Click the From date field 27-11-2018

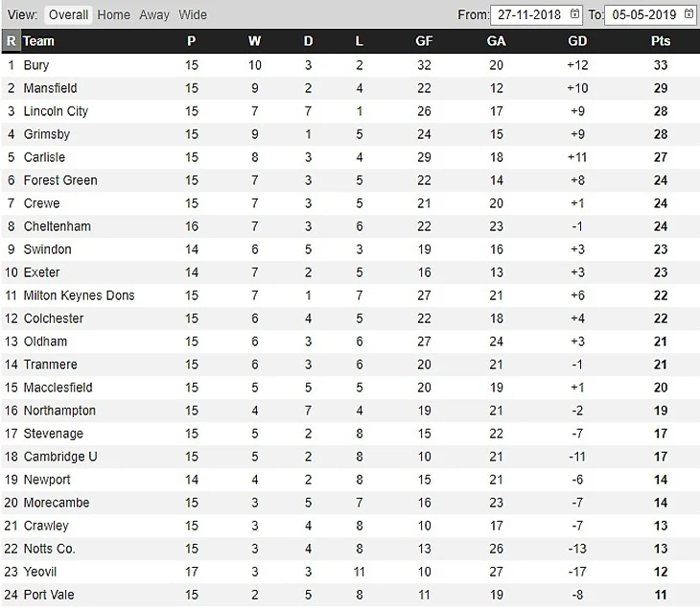point(529,14)
